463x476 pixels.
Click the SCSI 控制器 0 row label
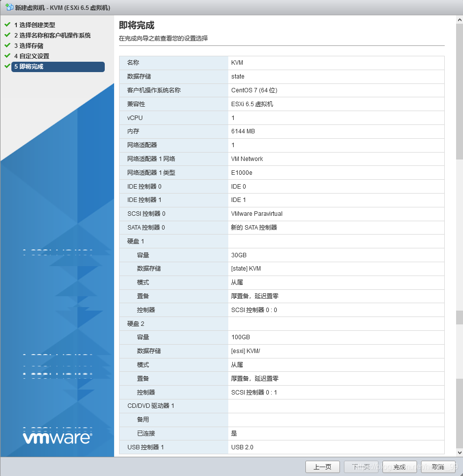tap(146, 214)
